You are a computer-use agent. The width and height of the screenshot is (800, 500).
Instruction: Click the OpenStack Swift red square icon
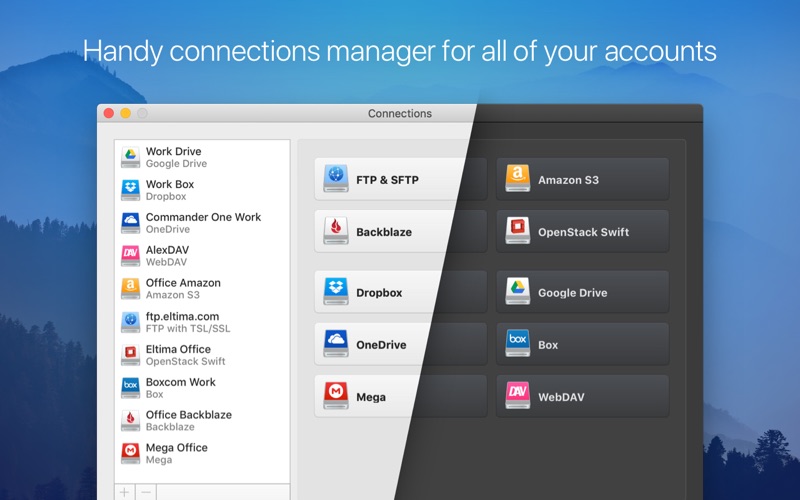517,231
